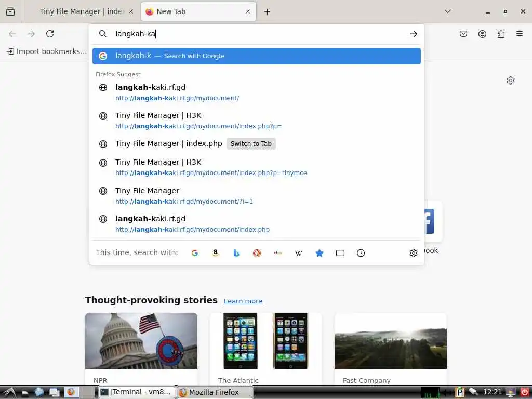532x399 pixels.
Task: Click into the URL bar text field
Action: pos(258,34)
